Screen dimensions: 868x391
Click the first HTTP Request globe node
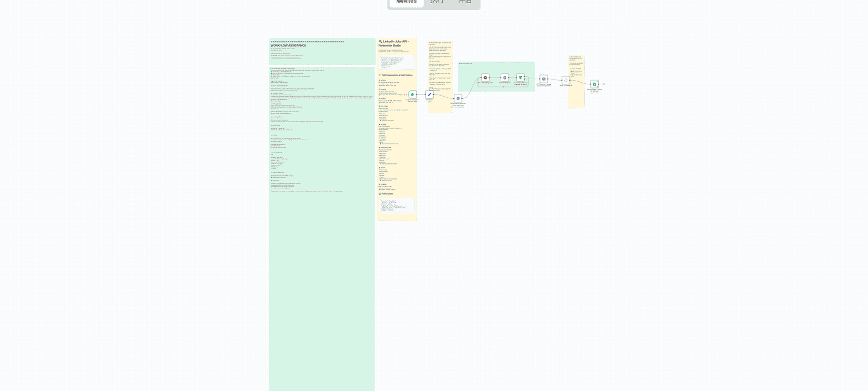tap(458, 98)
